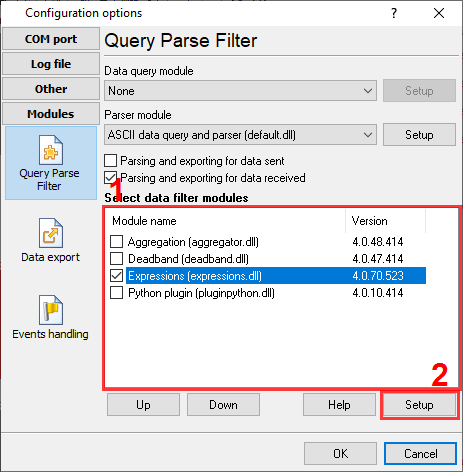The image size is (463, 472).
Task: Click version value 4.0.48.414
Action: pos(378,242)
